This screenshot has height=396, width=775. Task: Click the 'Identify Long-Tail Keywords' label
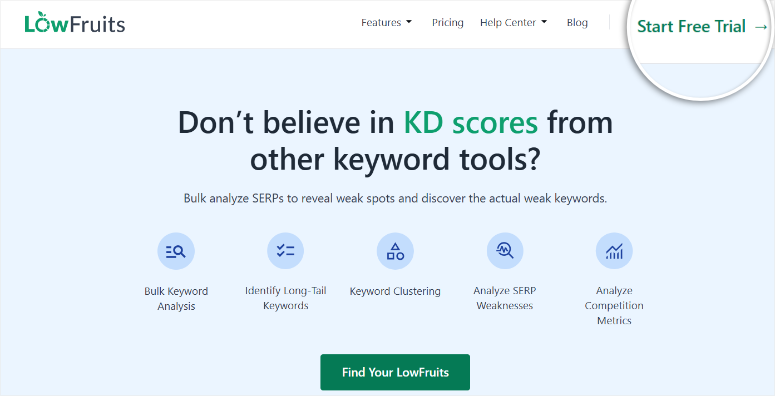click(286, 298)
